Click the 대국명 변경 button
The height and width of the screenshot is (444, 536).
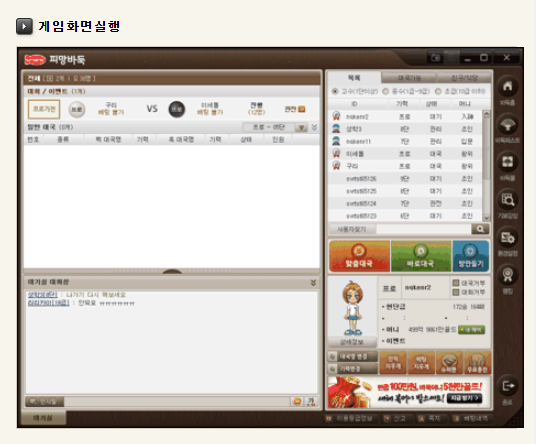tap(353, 356)
